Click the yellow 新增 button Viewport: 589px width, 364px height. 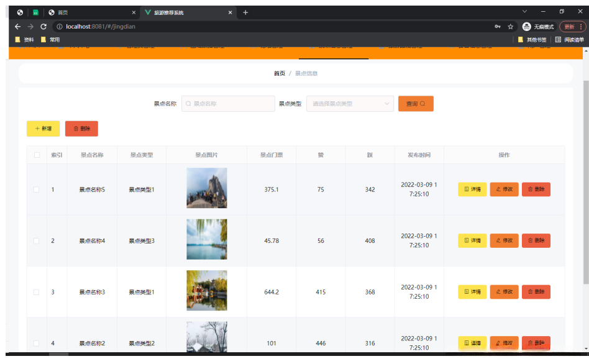(43, 129)
